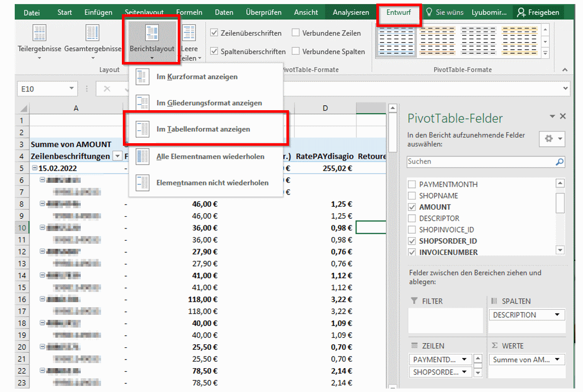
Task: Open the Daten ribbon tab
Action: [x=224, y=13]
